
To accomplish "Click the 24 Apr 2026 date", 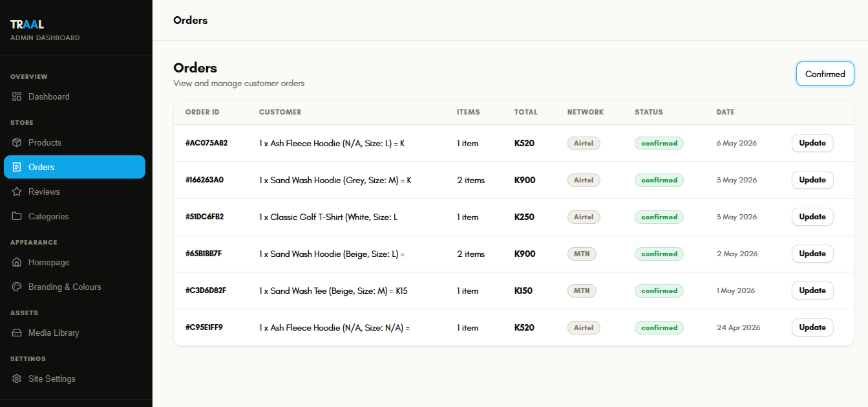I will click(x=739, y=327).
